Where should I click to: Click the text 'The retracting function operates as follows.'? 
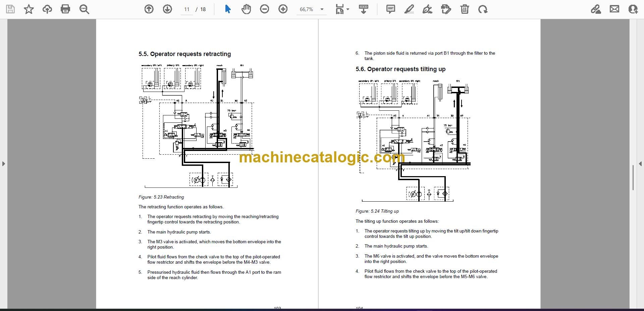[x=181, y=207]
